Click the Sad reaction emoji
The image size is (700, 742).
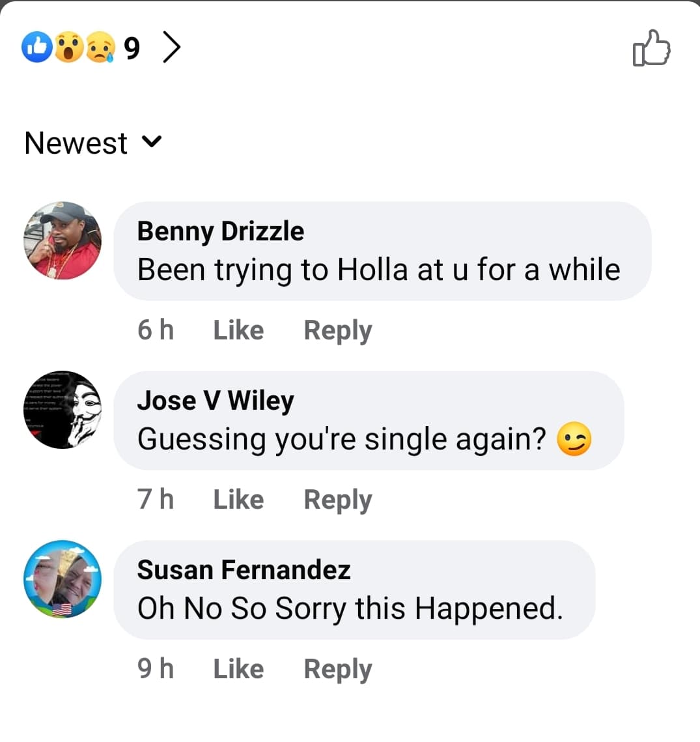pyautogui.click(x=99, y=48)
